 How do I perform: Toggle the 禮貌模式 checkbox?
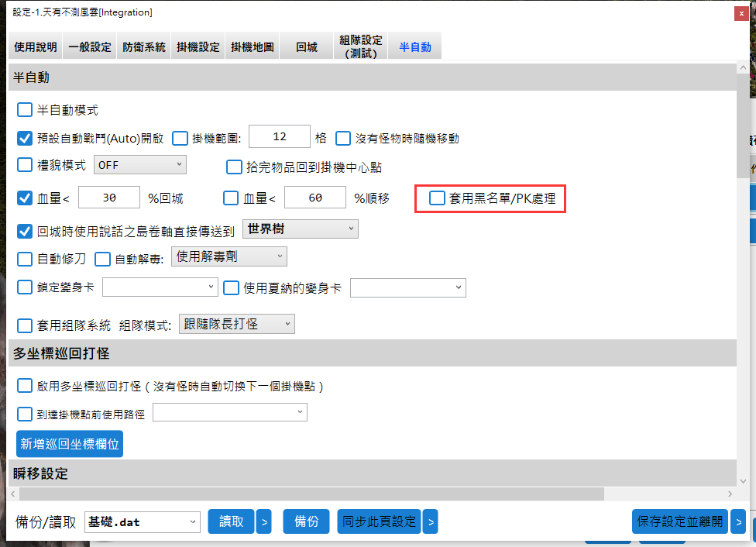25,165
